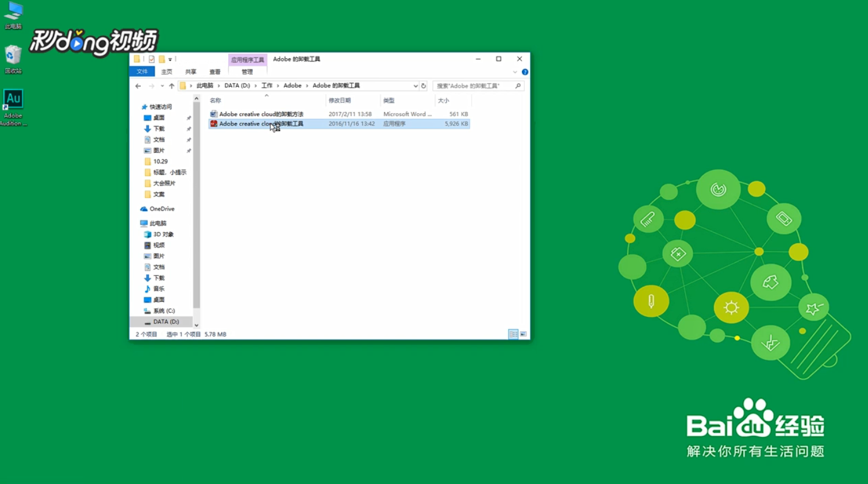Switch to the 主页 ribbon tab
This screenshot has height=484, width=868.
(x=167, y=72)
